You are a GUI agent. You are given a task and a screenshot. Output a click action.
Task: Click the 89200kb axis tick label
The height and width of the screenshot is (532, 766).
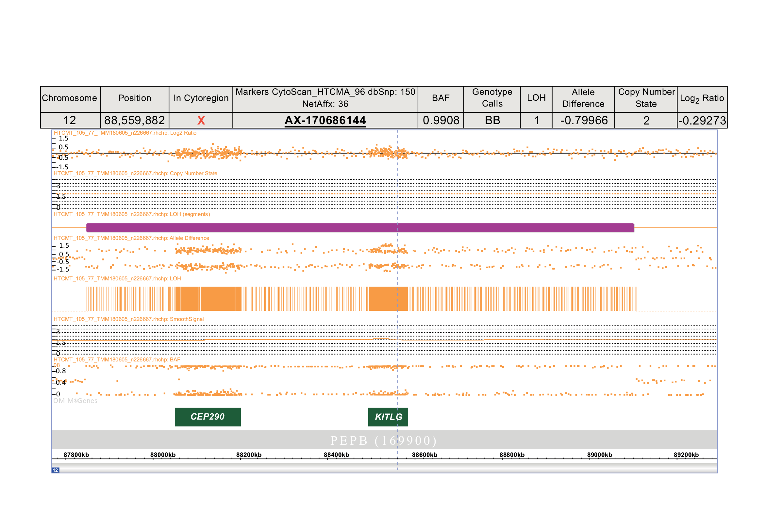pos(686,455)
